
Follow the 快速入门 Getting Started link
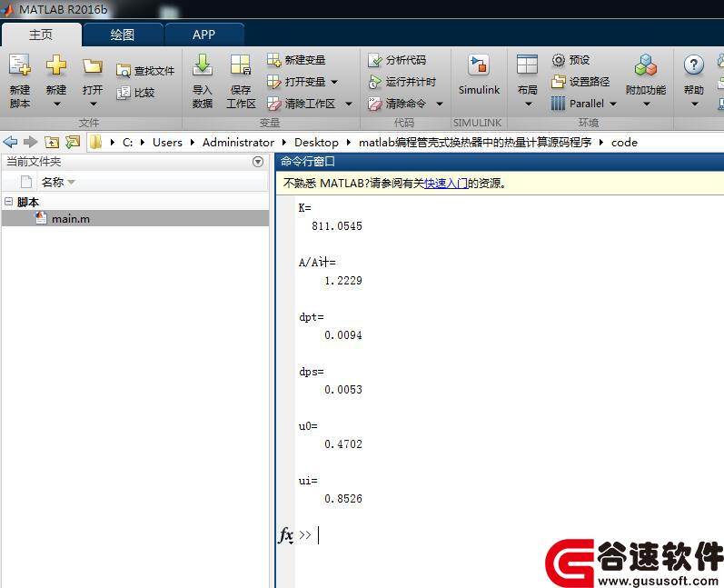click(x=446, y=184)
